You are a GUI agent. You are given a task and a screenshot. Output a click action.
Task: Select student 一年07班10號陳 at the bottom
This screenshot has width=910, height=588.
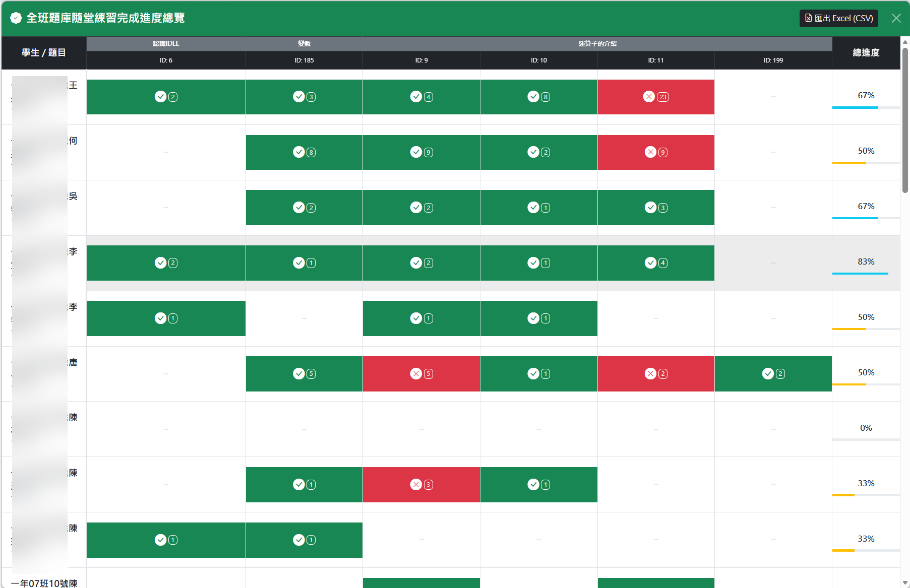pyautogui.click(x=44, y=583)
